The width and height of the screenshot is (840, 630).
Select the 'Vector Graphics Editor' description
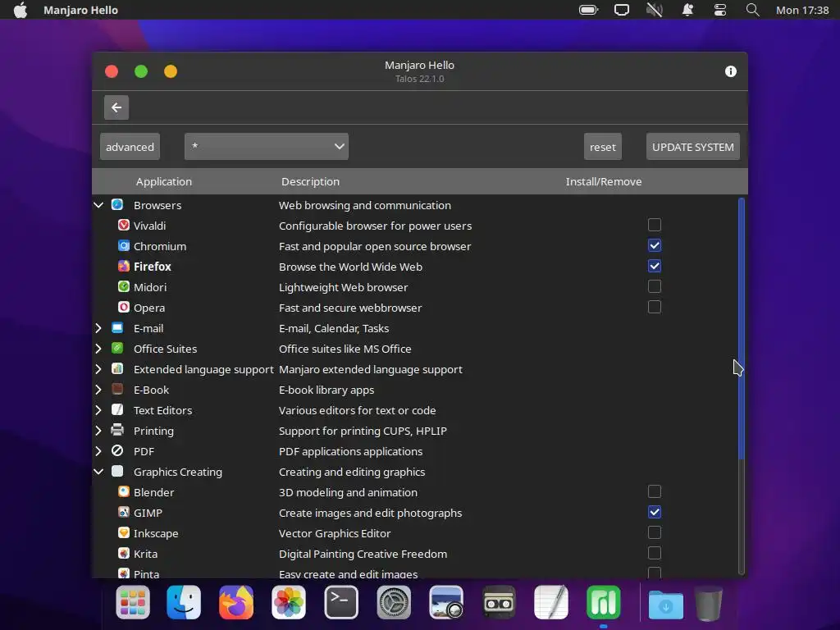[335, 533]
